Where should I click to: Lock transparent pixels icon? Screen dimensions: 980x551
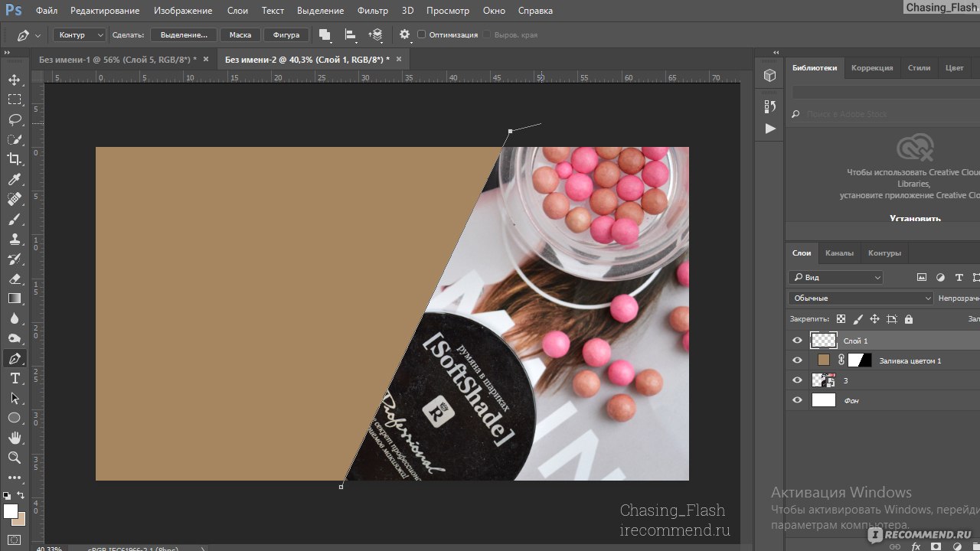pos(841,319)
